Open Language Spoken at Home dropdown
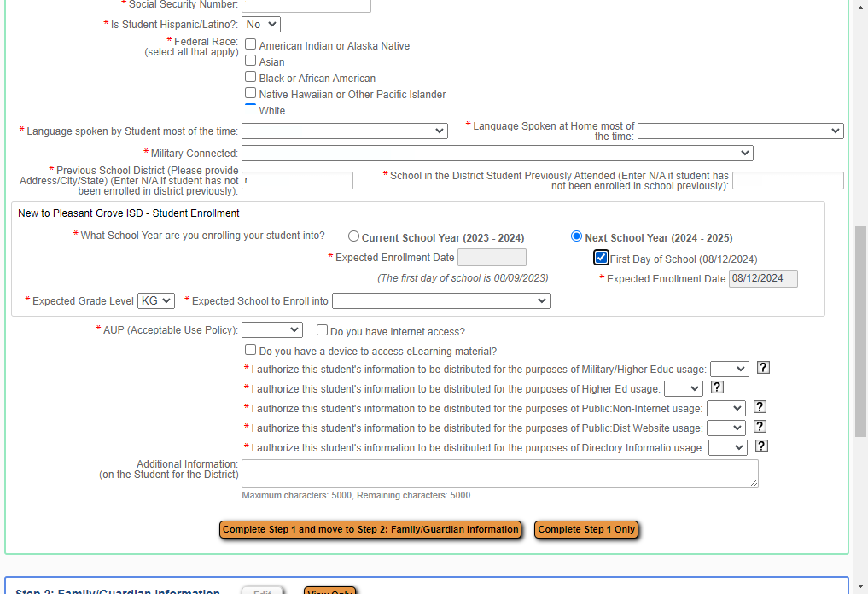 pos(741,131)
